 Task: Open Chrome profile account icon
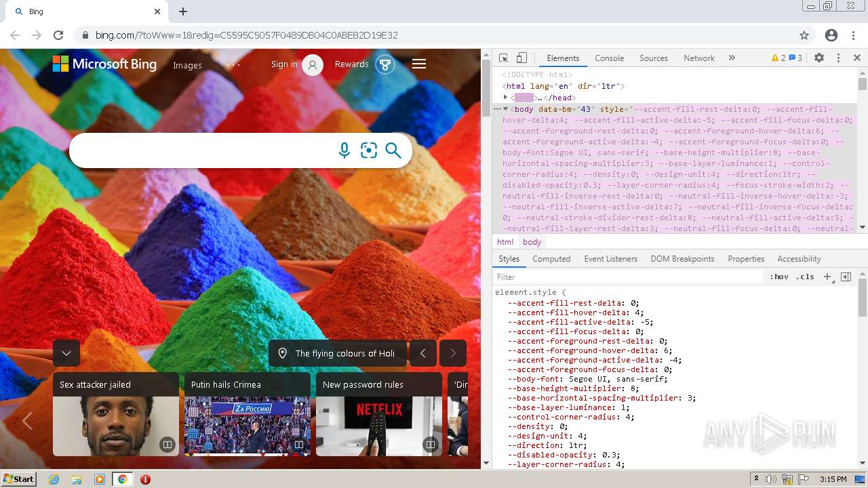831,35
